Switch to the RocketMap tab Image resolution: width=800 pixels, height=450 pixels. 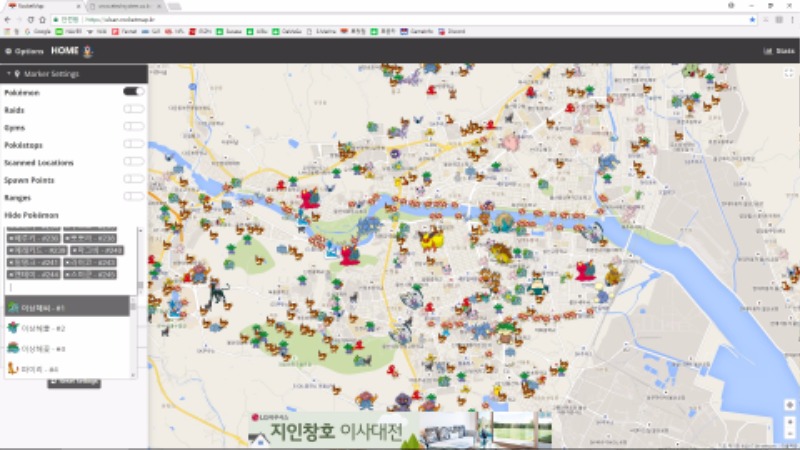tap(44, 6)
